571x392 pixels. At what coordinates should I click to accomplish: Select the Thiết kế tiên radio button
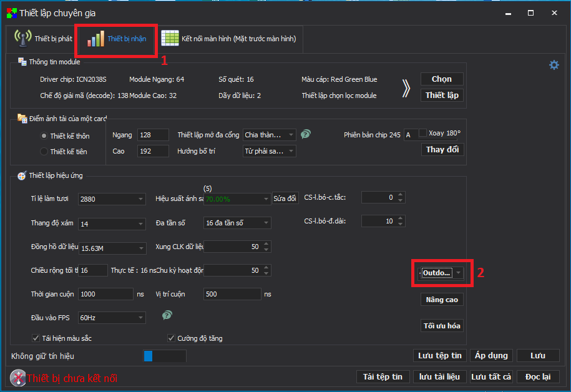pyautogui.click(x=44, y=151)
